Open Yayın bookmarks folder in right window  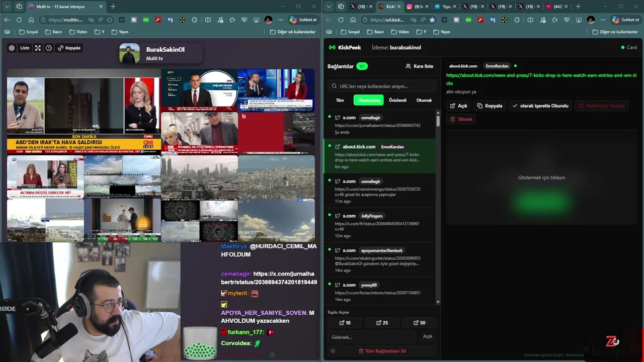click(x=441, y=32)
